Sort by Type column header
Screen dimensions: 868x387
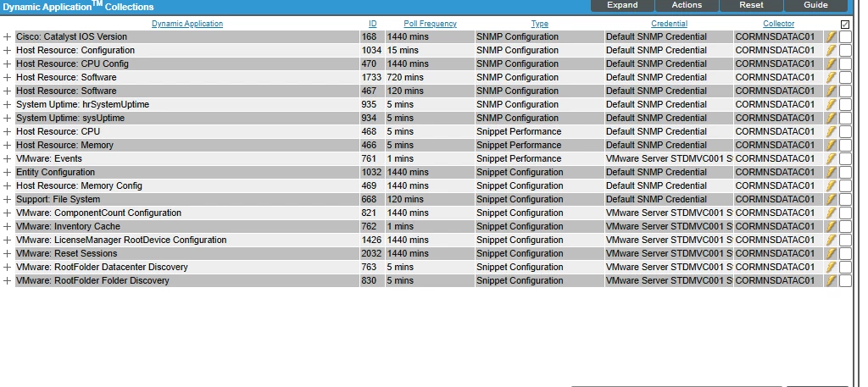point(540,24)
